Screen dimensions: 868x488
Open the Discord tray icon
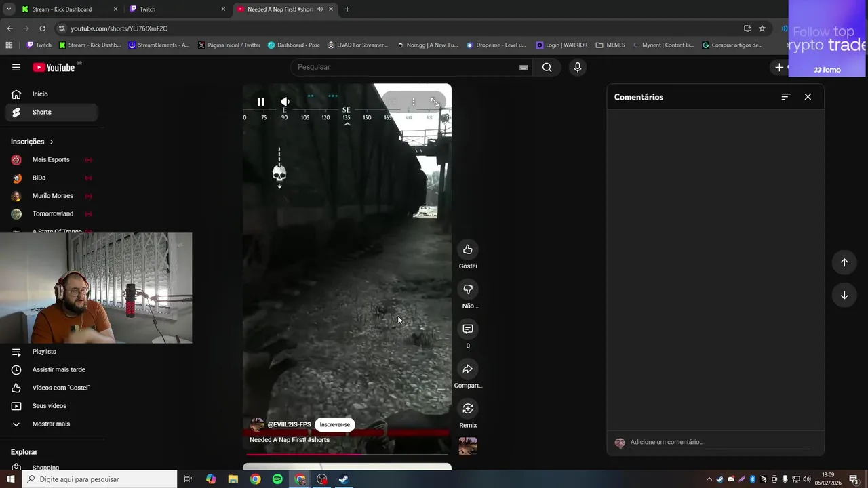pyautogui.click(x=731, y=479)
